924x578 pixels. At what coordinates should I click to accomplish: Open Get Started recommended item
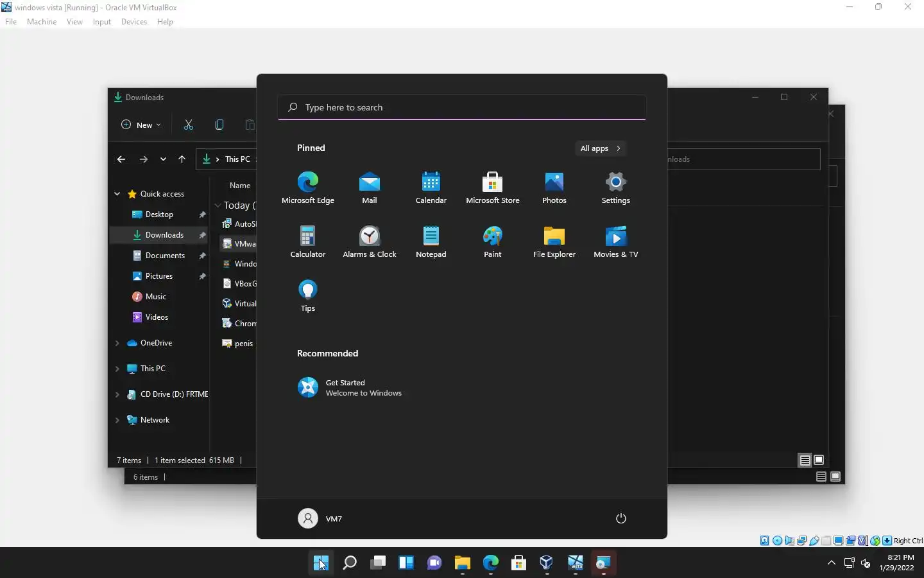coord(350,387)
